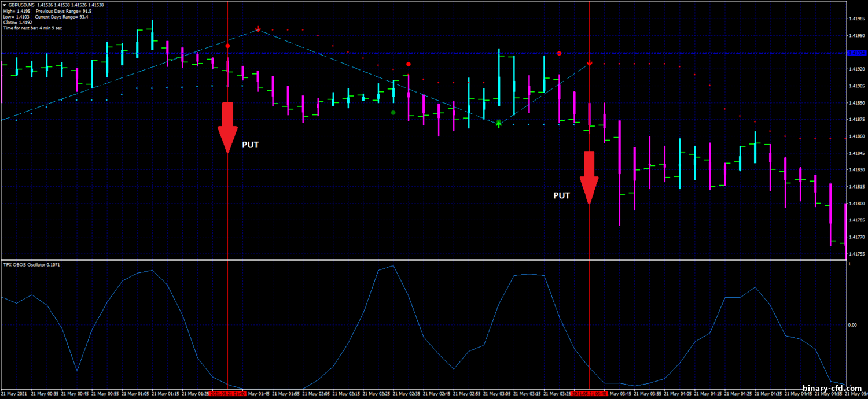Click the '21 May 04:05' time label

(x=679, y=394)
